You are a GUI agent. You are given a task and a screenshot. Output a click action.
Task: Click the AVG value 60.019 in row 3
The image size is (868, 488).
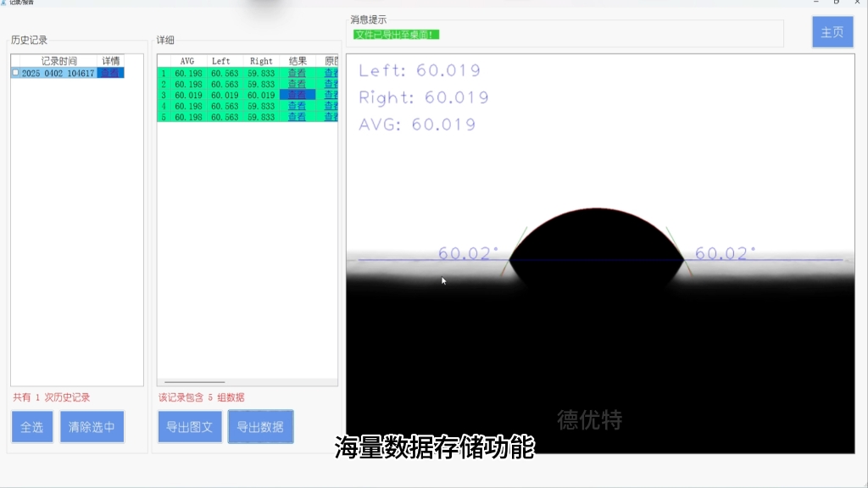click(188, 95)
